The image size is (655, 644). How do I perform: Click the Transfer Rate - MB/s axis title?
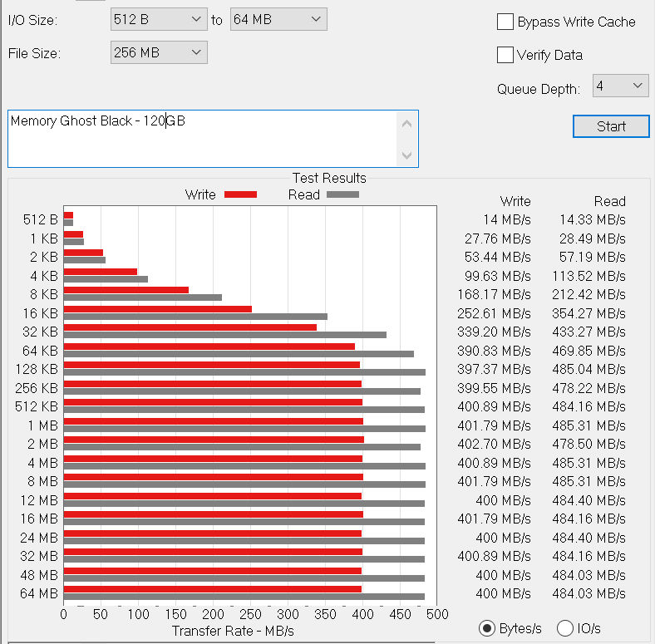click(x=233, y=631)
